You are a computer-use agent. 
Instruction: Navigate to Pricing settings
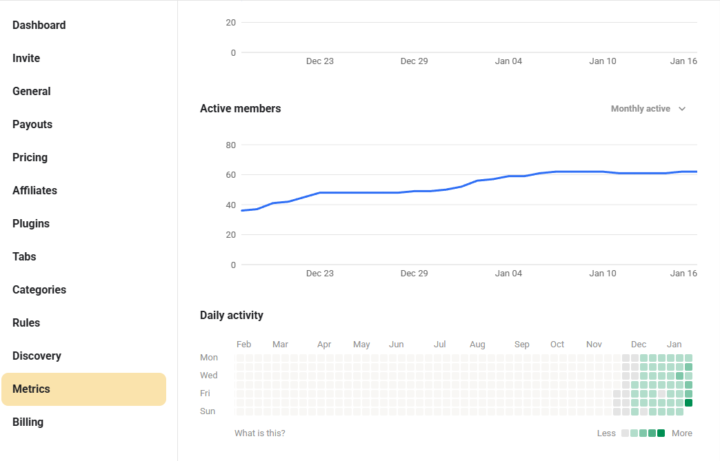(x=30, y=157)
